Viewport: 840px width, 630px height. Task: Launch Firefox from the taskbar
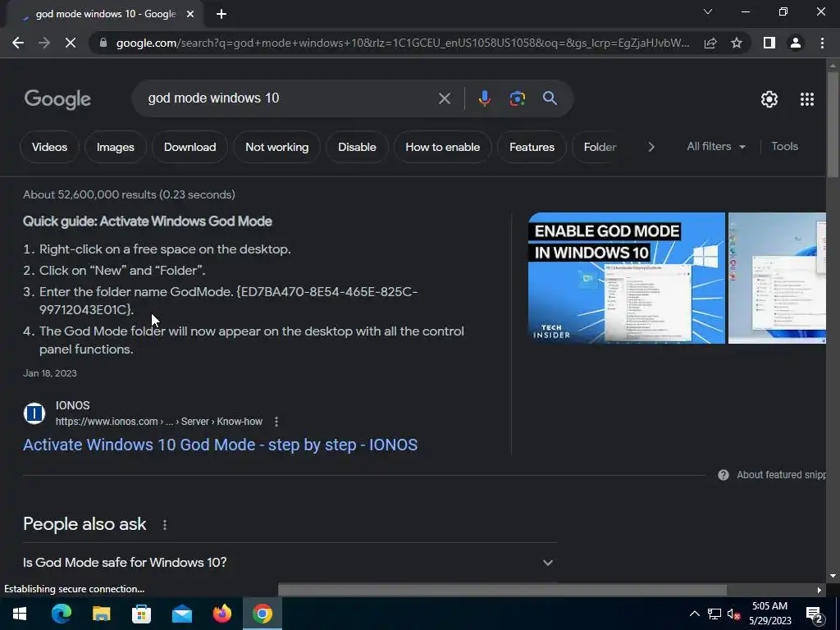click(x=221, y=614)
